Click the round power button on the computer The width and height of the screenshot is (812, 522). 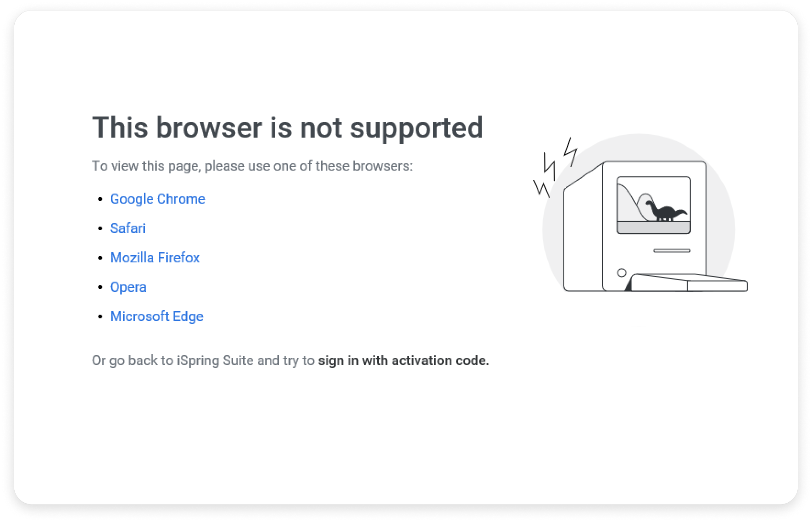[622, 273]
